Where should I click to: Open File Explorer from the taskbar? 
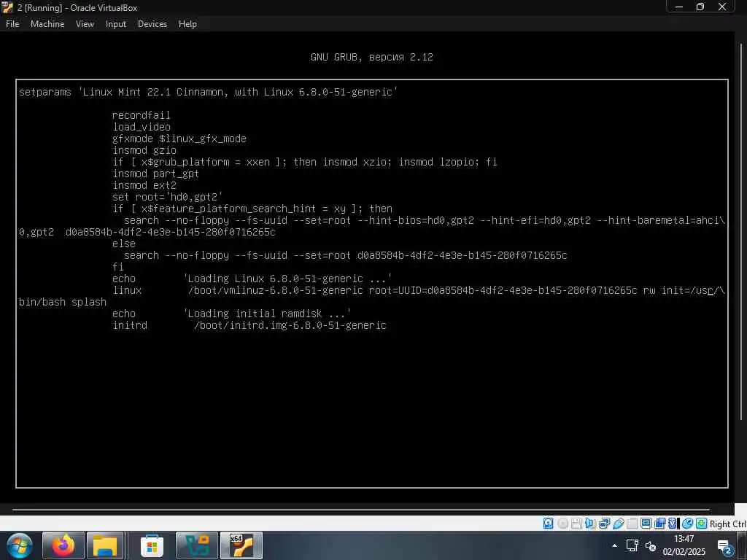(x=105, y=545)
